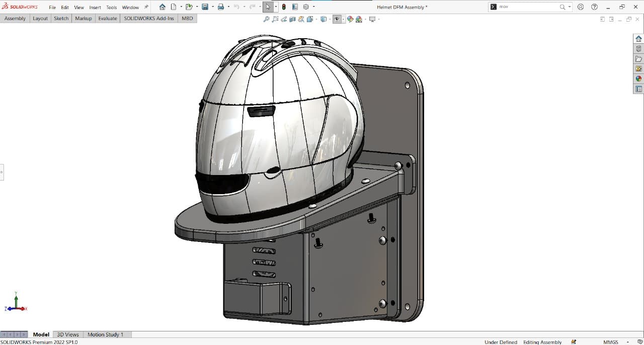Open the Design Library tab in the task pane
This screenshot has height=345, width=644.
638,49
